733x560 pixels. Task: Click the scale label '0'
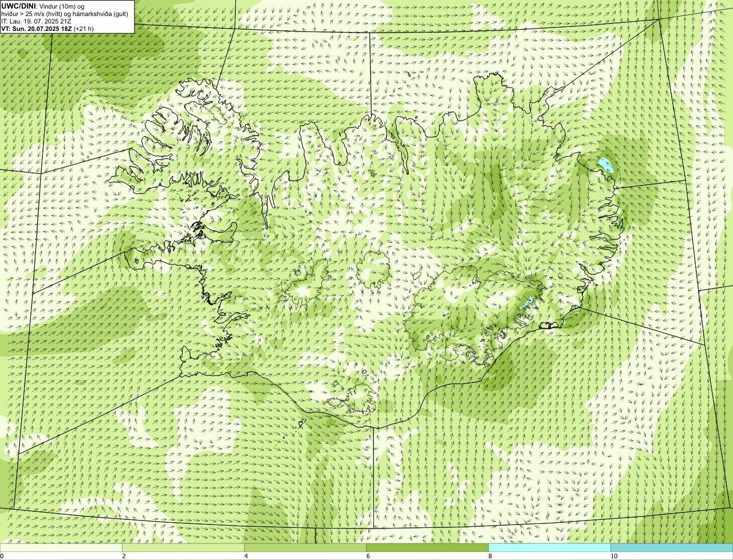2,556
